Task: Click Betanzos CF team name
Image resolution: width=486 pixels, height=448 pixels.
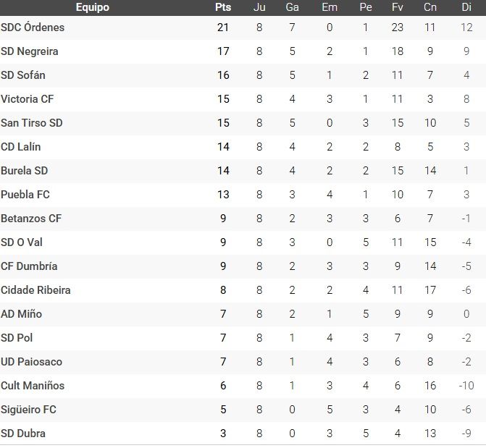Action: (x=31, y=219)
